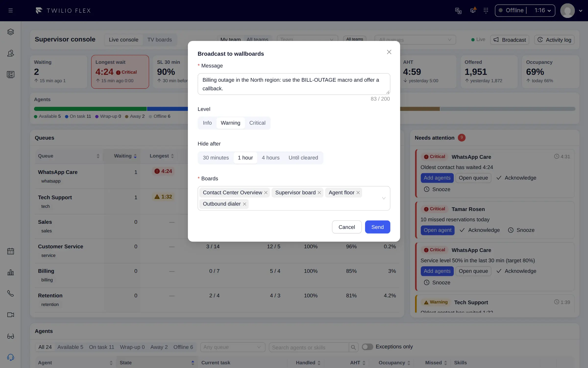Image resolution: width=588 pixels, height=368 pixels.
Task: Click Open agent for Tamar Rosen
Action: tap(438, 230)
